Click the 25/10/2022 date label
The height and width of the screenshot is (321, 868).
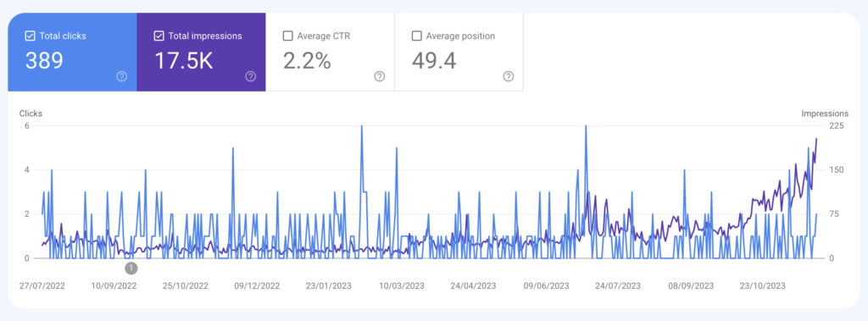[186, 286]
